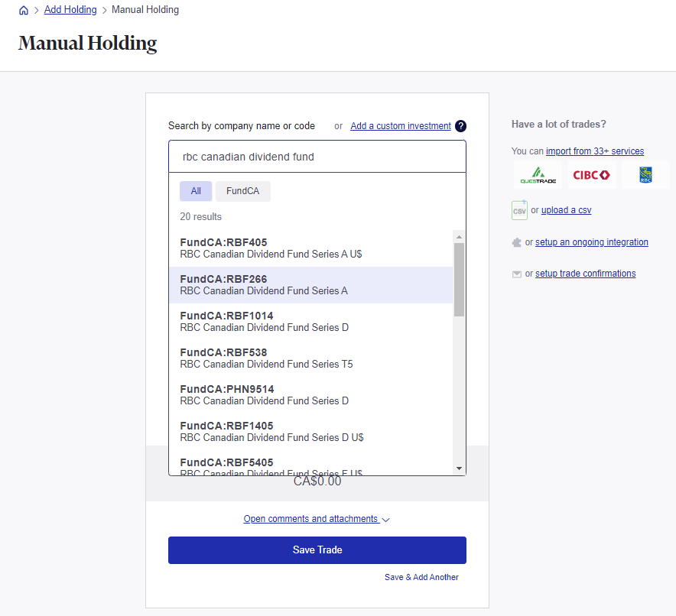This screenshot has width=676, height=616.
Task: Select the All filter pill
Action: coord(196,190)
